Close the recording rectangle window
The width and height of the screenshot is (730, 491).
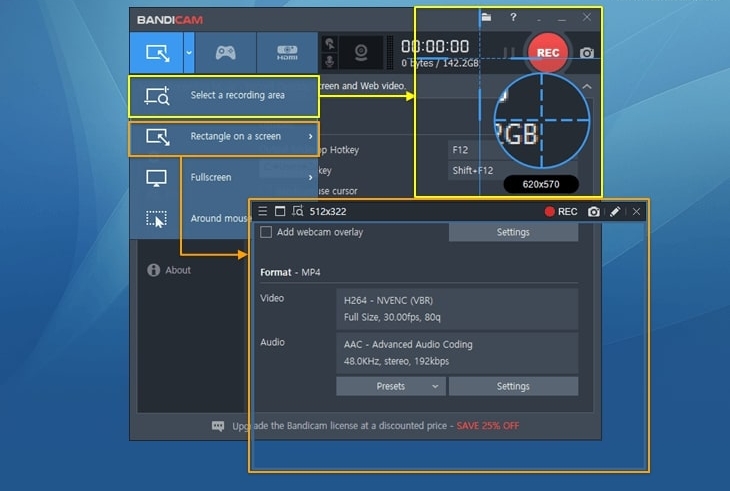coord(636,212)
